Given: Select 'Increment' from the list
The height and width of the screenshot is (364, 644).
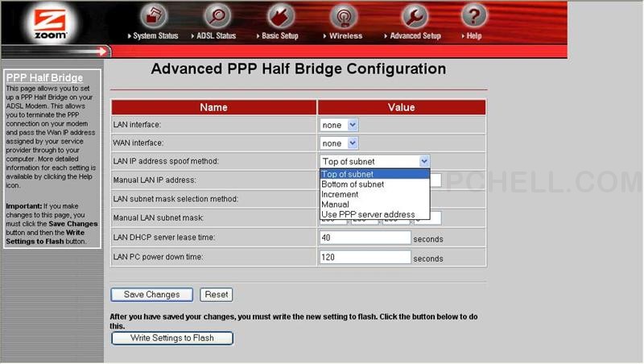Looking at the screenshot, I should [340, 194].
